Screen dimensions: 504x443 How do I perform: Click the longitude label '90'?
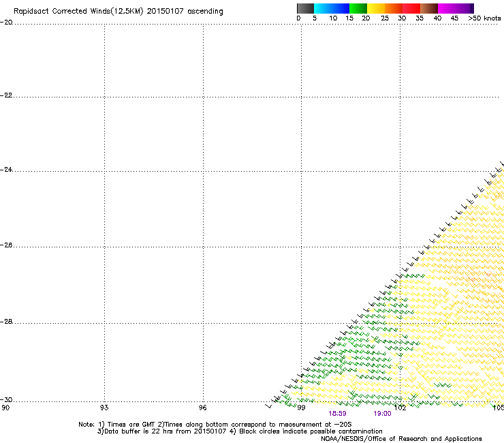5,408
